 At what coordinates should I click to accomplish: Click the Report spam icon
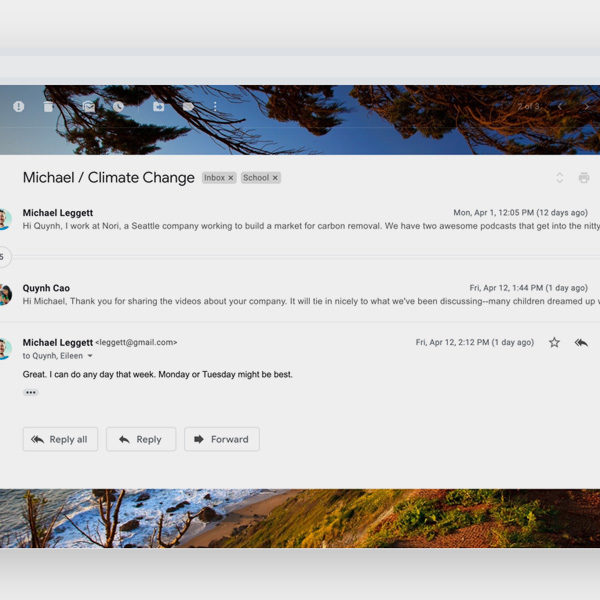point(18,107)
